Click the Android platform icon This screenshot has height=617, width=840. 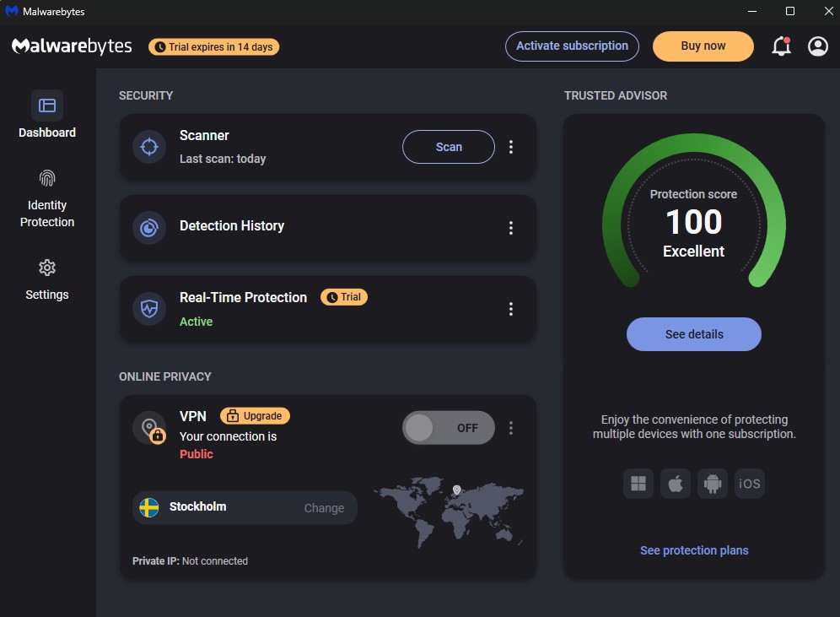pyautogui.click(x=713, y=484)
